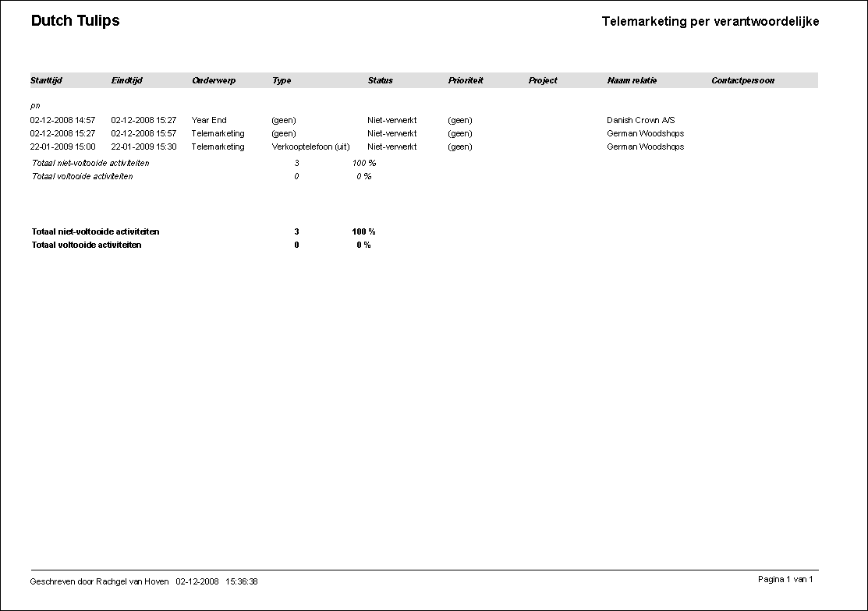Select the 'Project' column header
Viewport: 868px width, 611px height.
point(543,81)
